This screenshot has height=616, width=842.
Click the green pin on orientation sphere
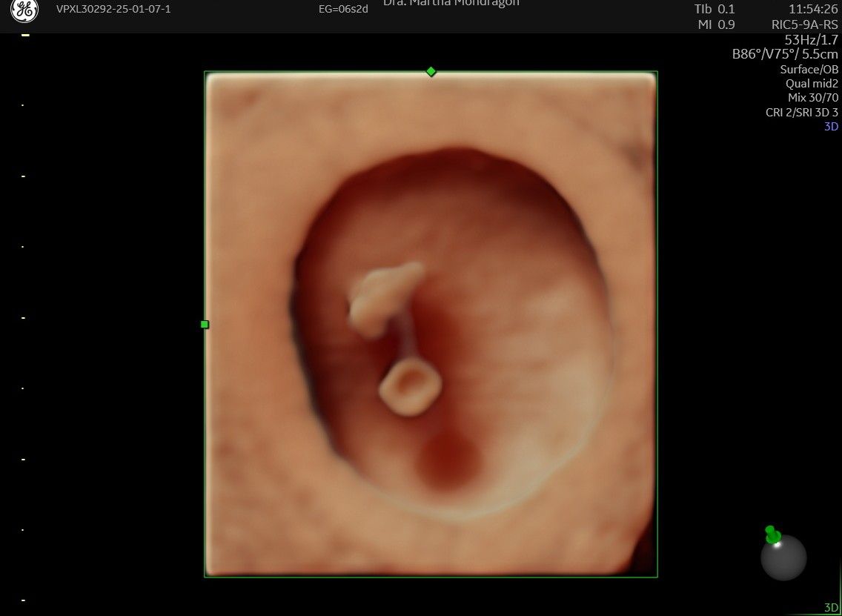point(772,534)
